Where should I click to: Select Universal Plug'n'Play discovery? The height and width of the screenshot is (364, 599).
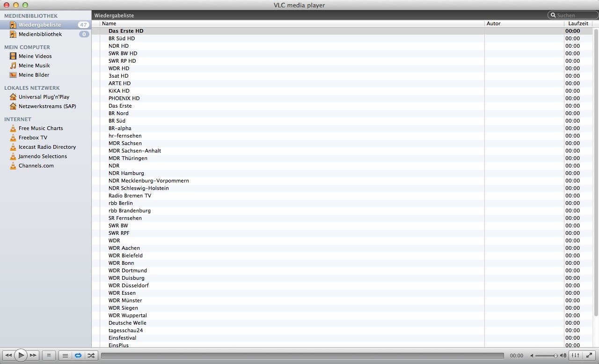coord(45,97)
